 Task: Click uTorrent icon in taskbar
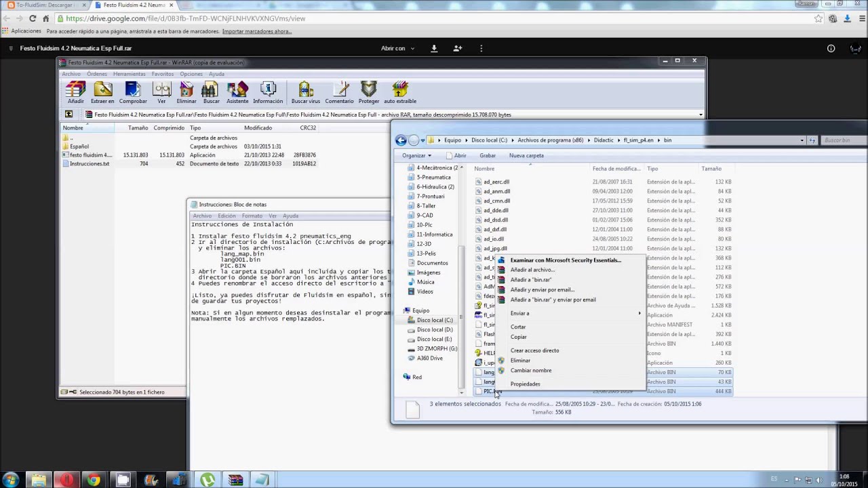[x=208, y=480]
